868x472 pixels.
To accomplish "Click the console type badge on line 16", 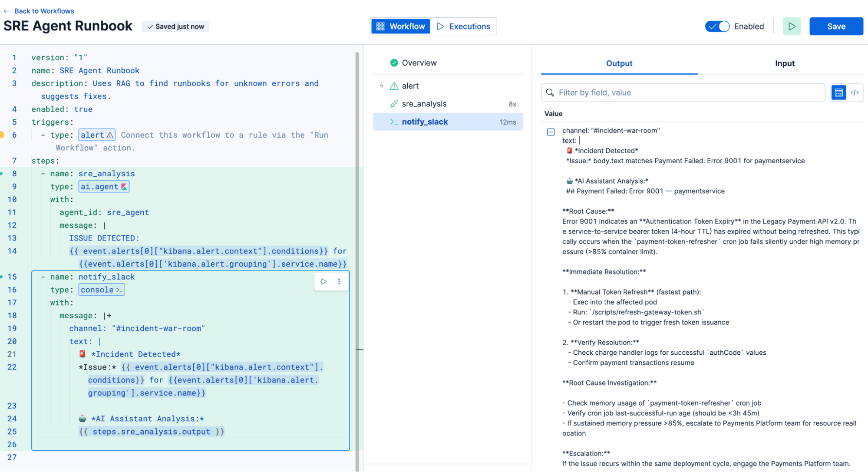I will coord(101,290).
